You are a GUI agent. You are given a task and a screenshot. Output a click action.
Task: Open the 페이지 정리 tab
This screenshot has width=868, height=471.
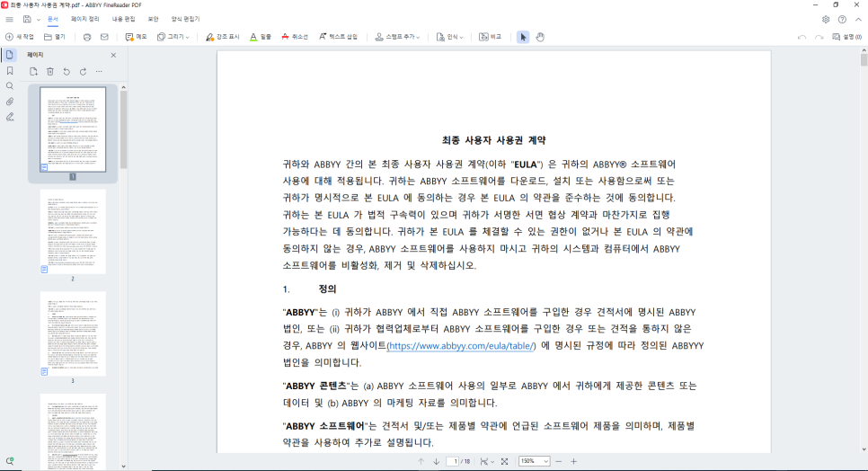(x=84, y=20)
